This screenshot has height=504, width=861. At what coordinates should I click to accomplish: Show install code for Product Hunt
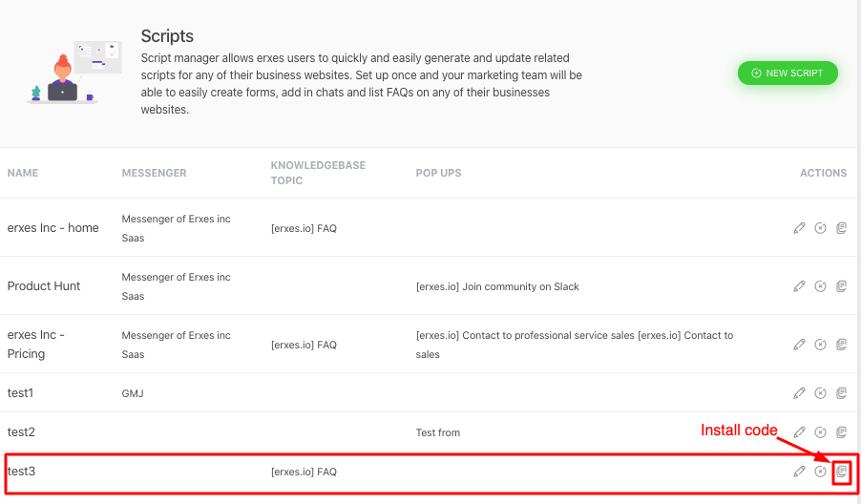click(841, 286)
